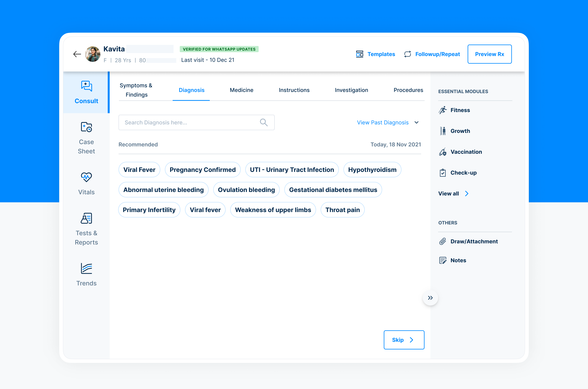Click the View all chevron arrow
The height and width of the screenshot is (389, 588).
tap(467, 193)
